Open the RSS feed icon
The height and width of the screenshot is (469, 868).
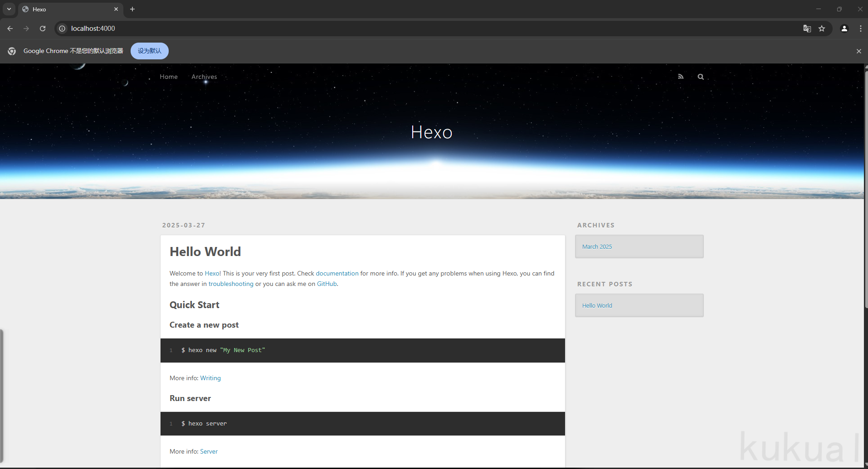(681, 77)
